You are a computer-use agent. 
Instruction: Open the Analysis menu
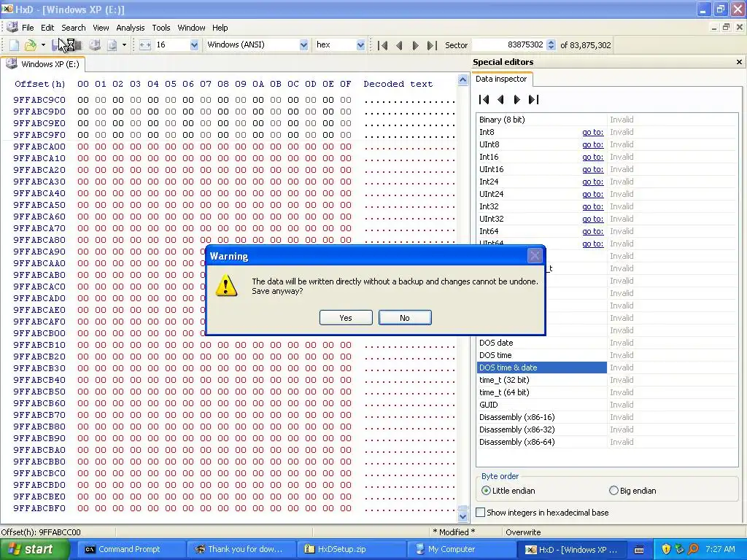click(130, 28)
